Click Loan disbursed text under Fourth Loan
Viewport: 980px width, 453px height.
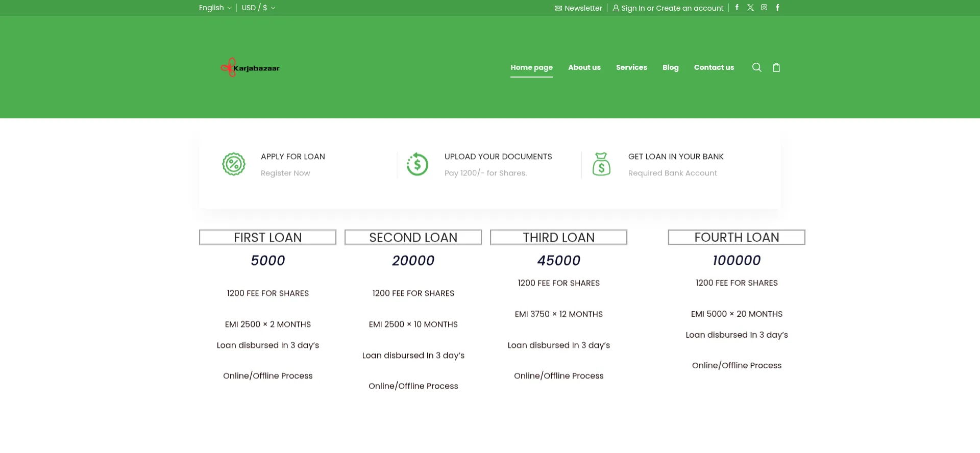tap(737, 335)
